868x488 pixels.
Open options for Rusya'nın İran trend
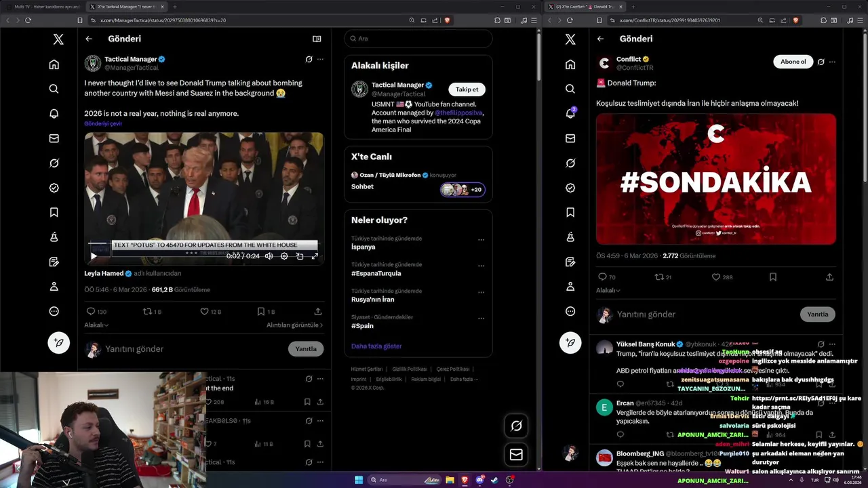[x=481, y=292]
